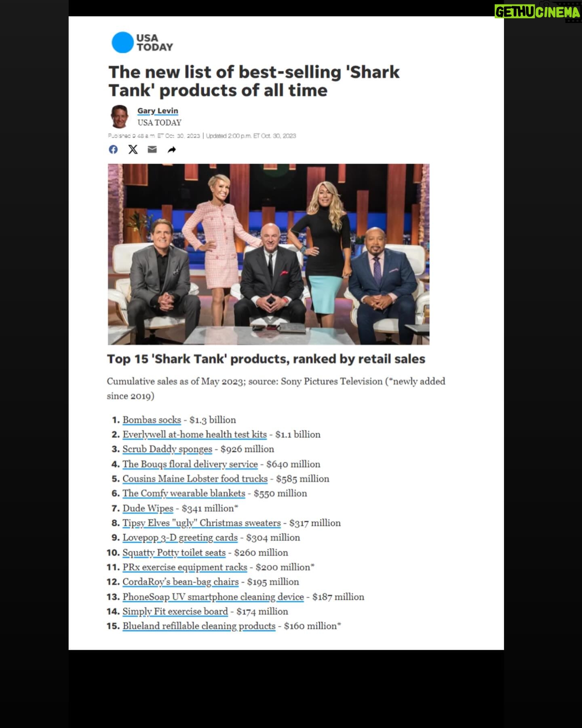582x728 pixels.
Task: Click the Facebook share icon
Action: coord(113,150)
